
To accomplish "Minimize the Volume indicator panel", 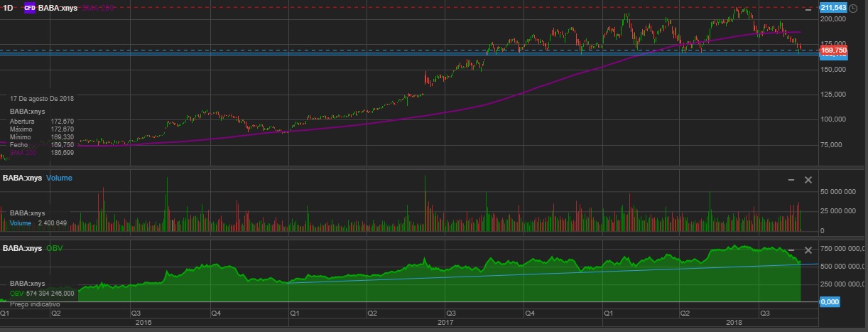I will point(791,180).
